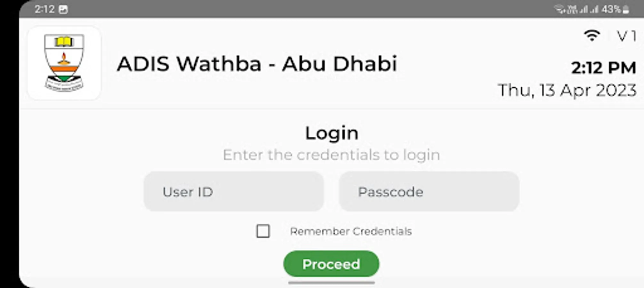Click the Wi-Fi icon beside V 1
This screenshot has height=288, width=644.
tap(592, 35)
